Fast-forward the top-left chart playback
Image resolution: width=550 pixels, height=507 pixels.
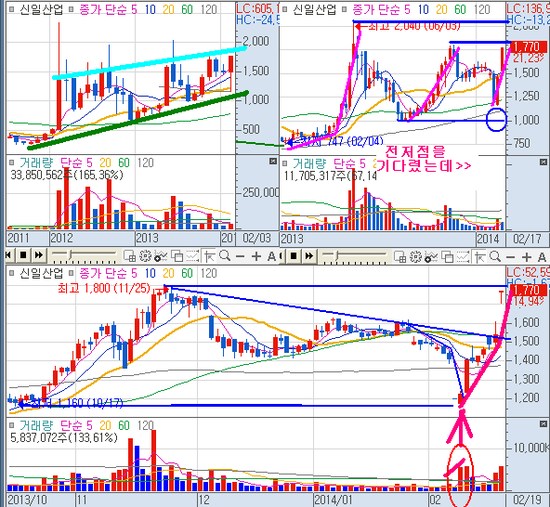pos(38,255)
